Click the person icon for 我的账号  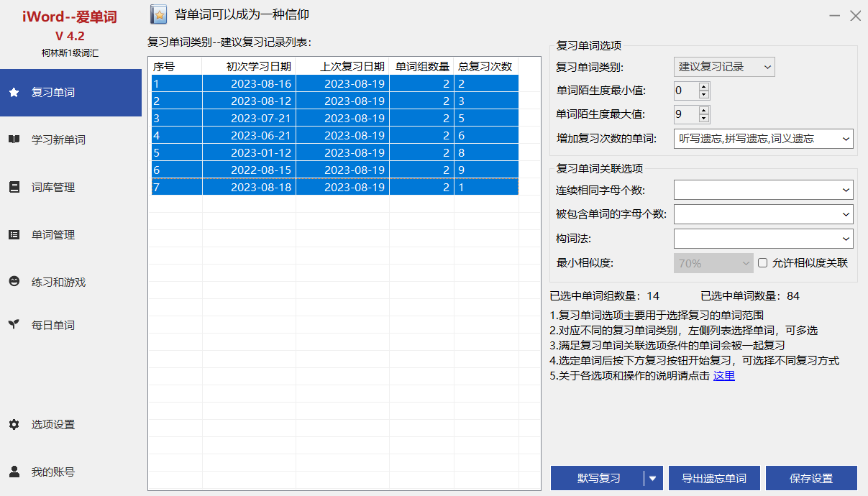pyautogui.click(x=14, y=472)
